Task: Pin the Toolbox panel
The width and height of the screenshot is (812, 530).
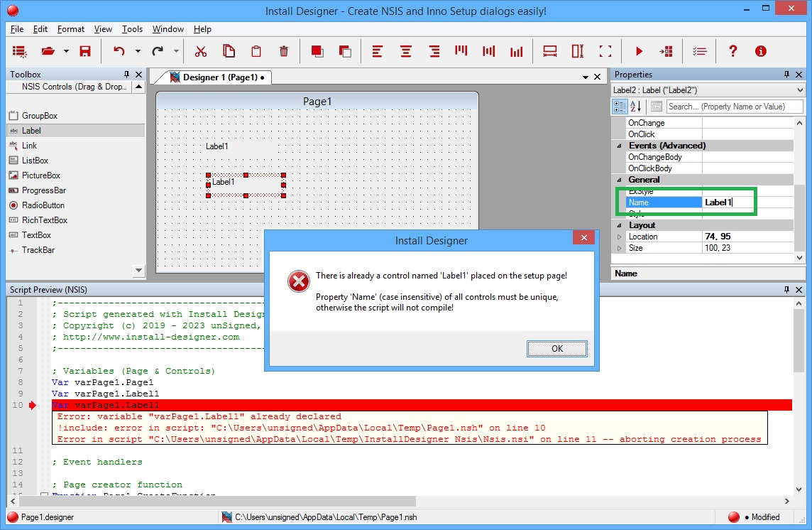Action: point(126,74)
